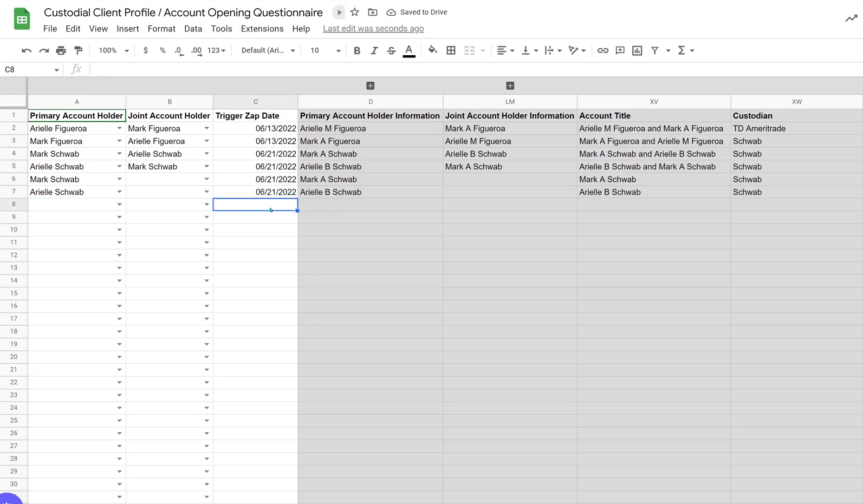This screenshot has height=504, width=863.
Task: Toggle bold formatting
Action: pyautogui.click(x=356, y=50)
